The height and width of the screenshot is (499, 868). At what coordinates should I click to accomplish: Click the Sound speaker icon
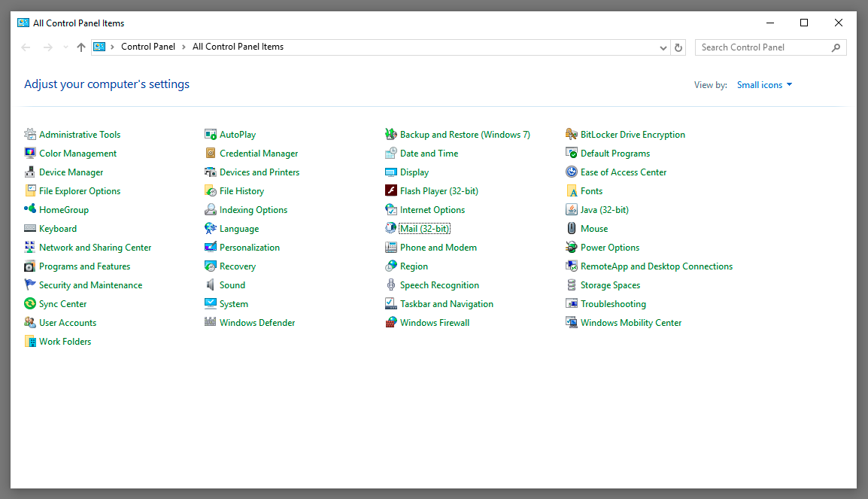[x=211, y=285]
